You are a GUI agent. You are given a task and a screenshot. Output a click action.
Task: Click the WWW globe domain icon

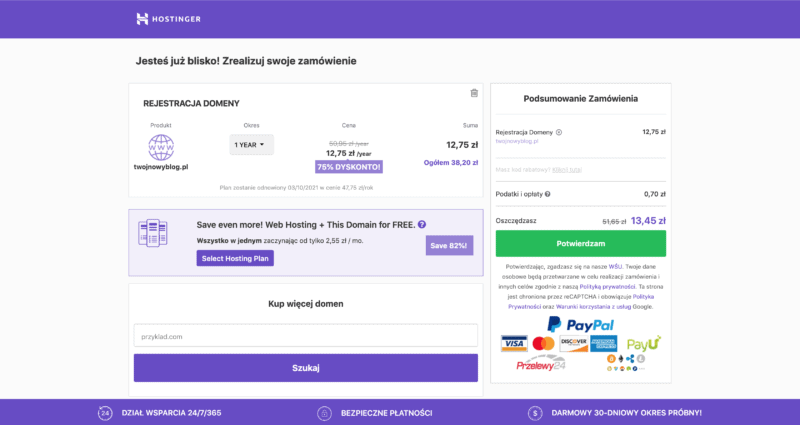click(161, 147)
